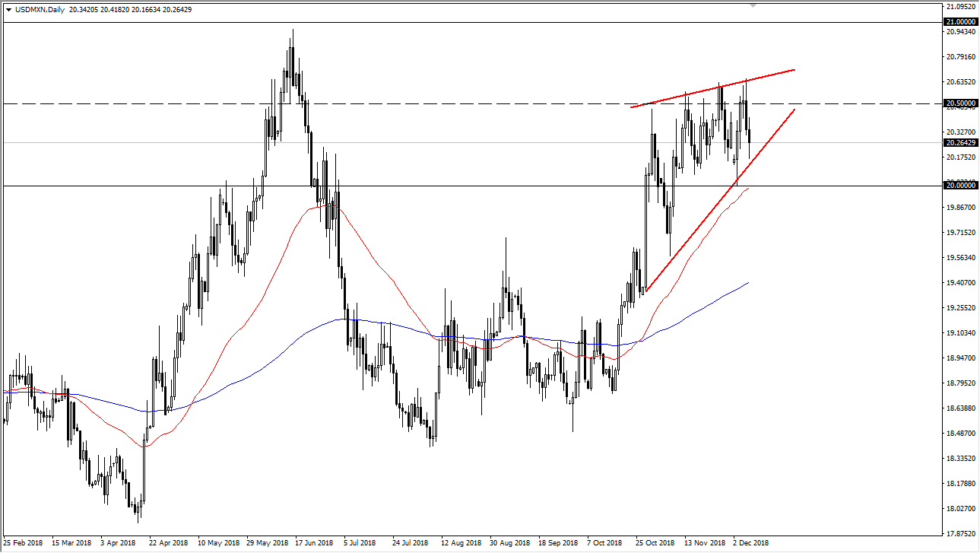Image resolution: width=980 pixels, height=553 pixels.
Task: Click the gray chart shift triangle marker
Action: [753, 5]
